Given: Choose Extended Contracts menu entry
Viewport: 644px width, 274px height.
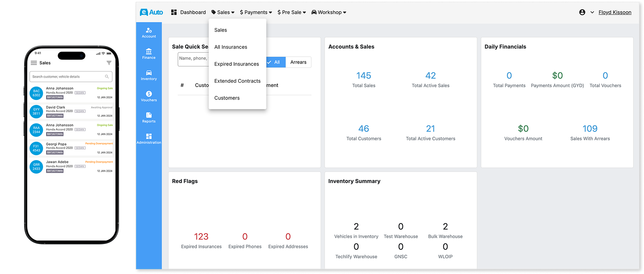Looking at the screenshot, I should pyautogui.click(x=238, y=81).
